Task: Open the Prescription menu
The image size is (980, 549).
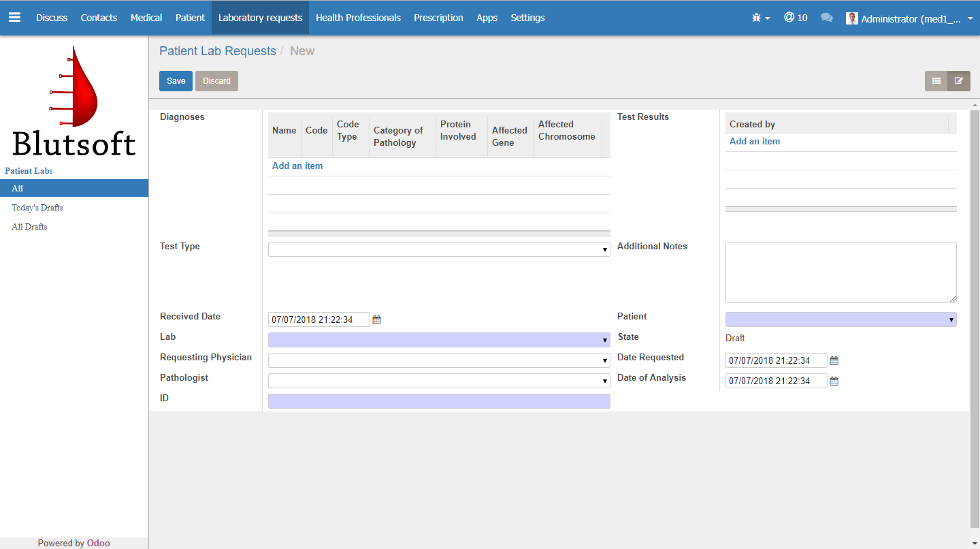Action: point(438,18)
